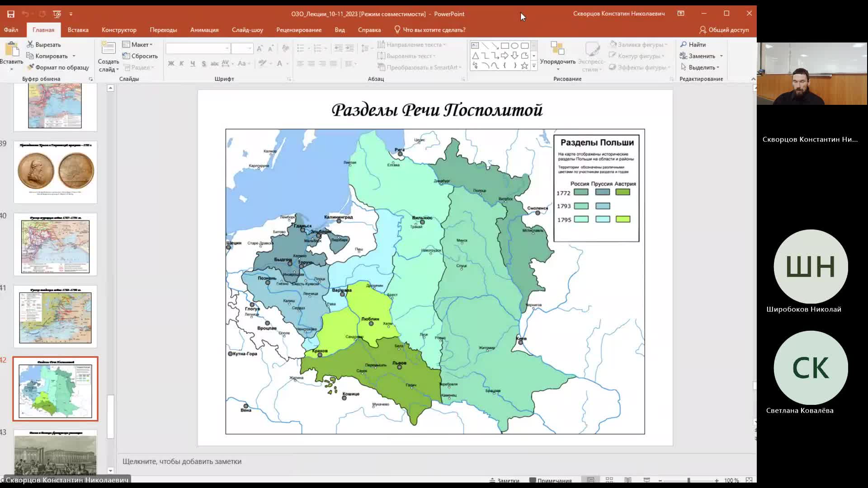Save the presentation with the floppy-disk icon
This screenshot has height=488, width=868.
coord(11,14)
